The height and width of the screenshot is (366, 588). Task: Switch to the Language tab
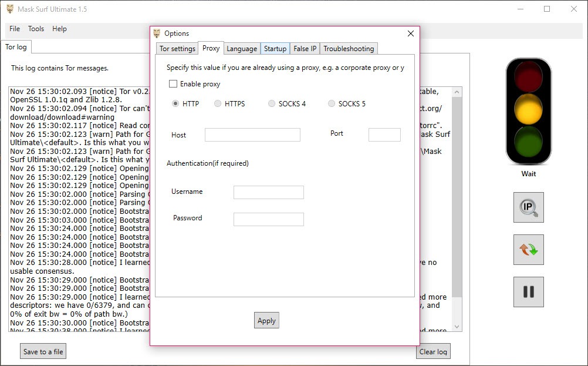point(242,49)
